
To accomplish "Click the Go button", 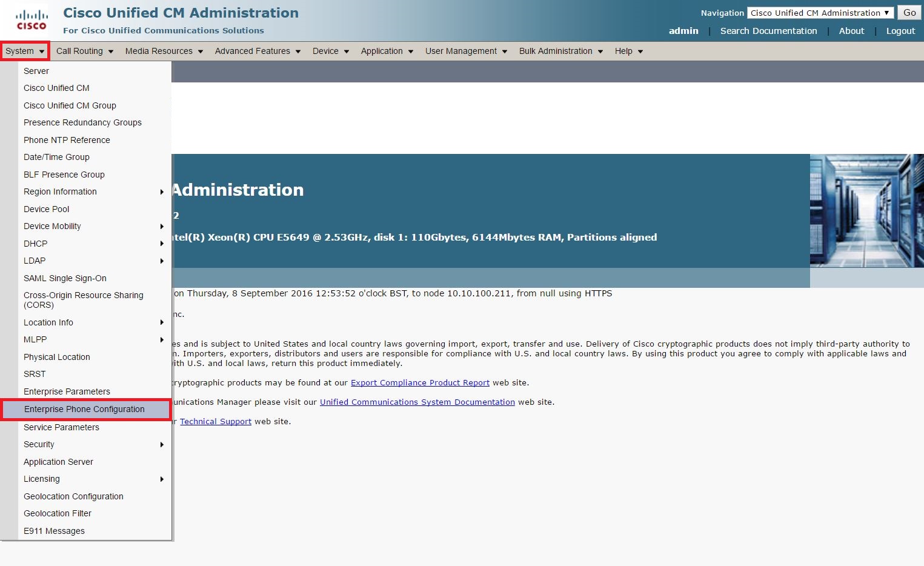I will pyautogui.click(x=909, y=13).
